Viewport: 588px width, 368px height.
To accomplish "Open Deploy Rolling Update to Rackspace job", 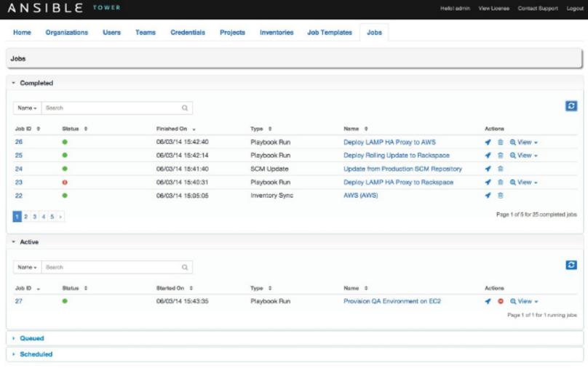I will 397,155.
